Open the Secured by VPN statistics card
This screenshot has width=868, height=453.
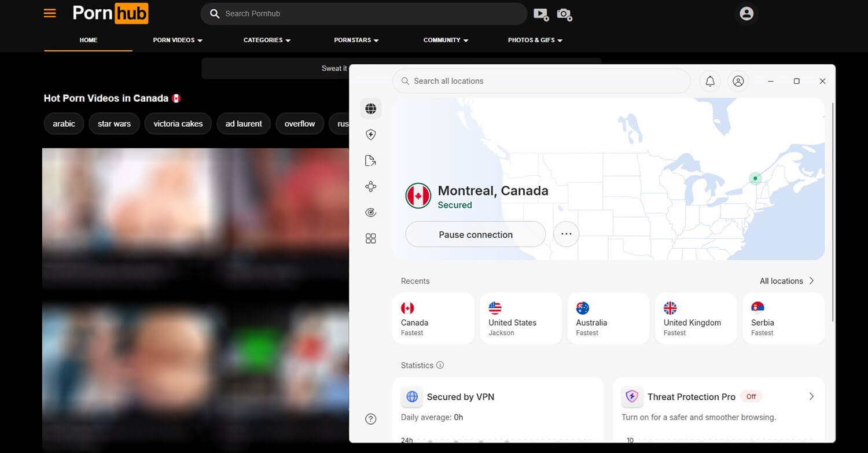[498, 410]
